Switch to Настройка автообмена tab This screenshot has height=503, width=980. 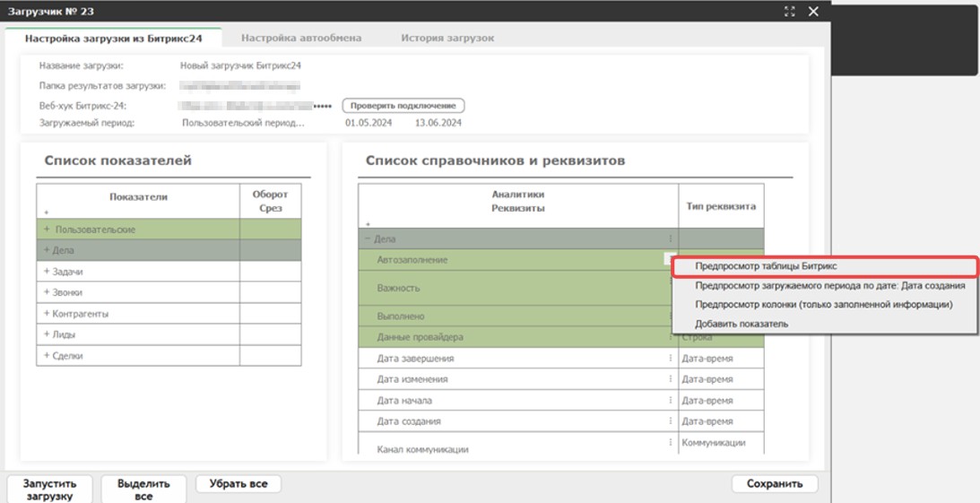click(x=301, y=38)
